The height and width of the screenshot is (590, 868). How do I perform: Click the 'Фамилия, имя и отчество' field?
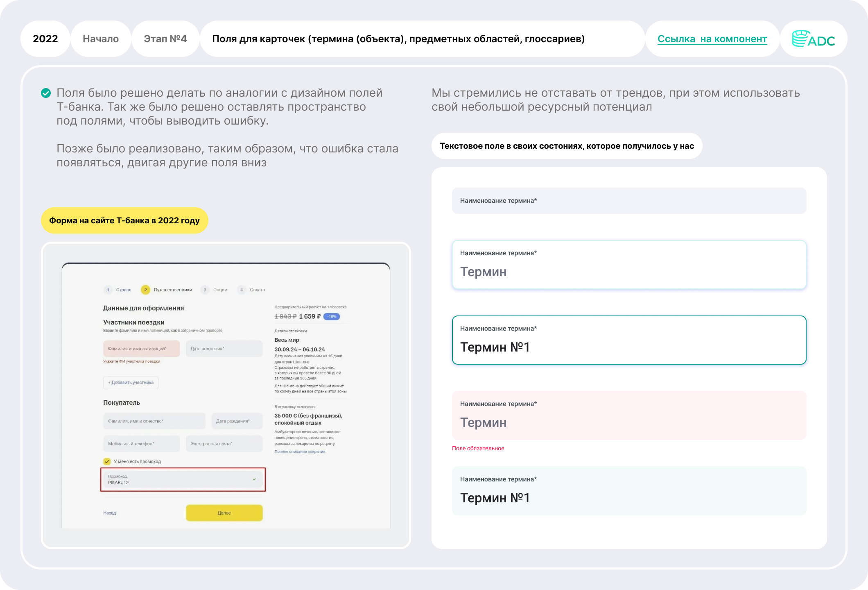[x=154, y=421]
